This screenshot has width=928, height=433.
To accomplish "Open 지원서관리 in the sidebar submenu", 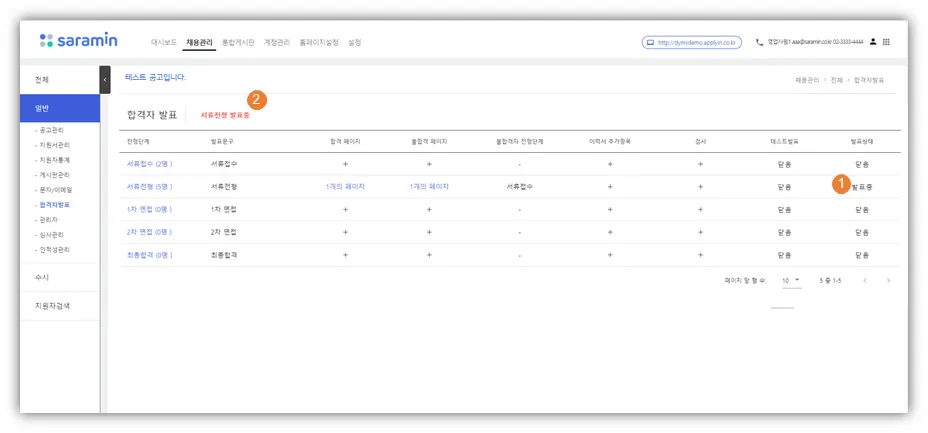I will [x=53, y=145].
